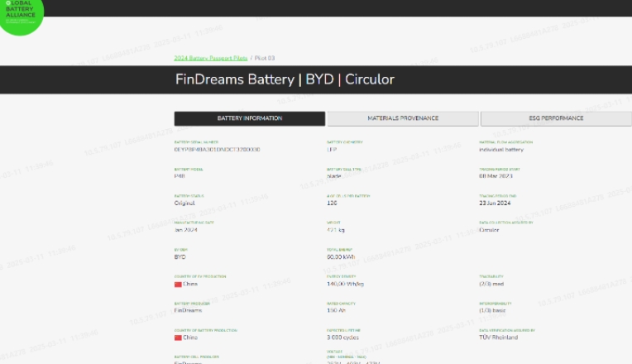Click the energy density Wh/kg value
Image resolution: width=632 pixels, height=364 pixels.
click(x=345, y=284)
